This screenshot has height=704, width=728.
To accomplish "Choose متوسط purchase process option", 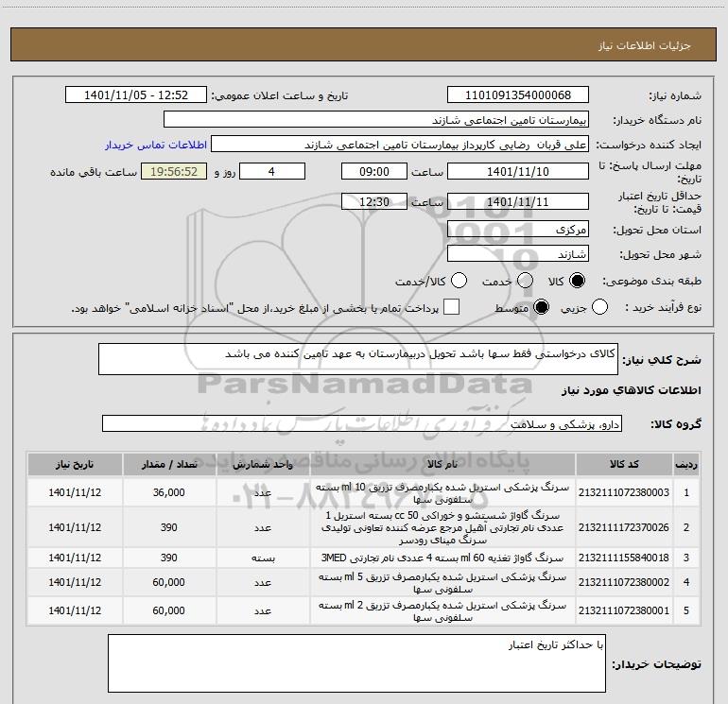I will coord(541,307).
